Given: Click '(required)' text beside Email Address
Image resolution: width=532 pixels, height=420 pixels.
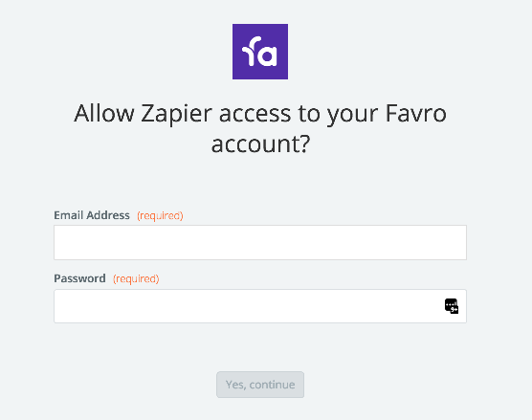Looking at the screenshot, I should [x=160, y=216].
